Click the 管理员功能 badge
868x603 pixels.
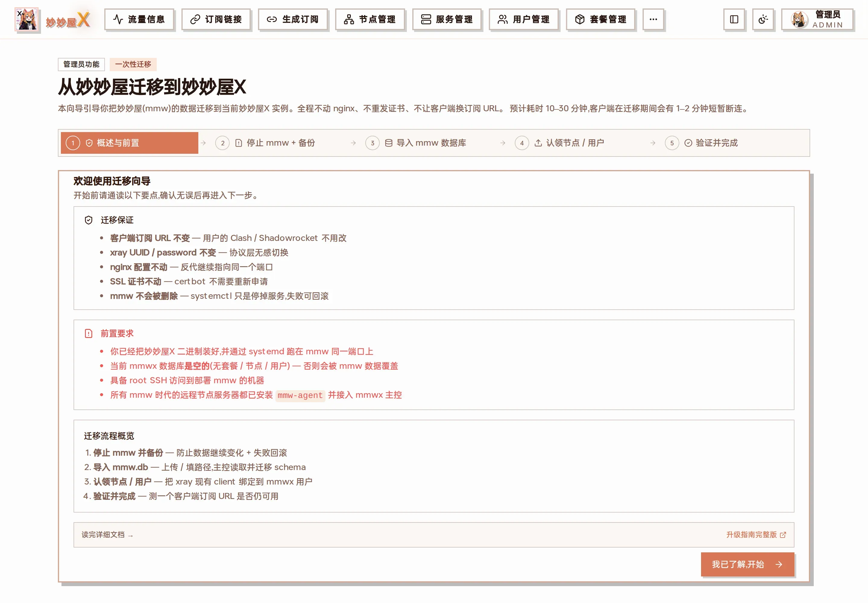coord(81,64)
